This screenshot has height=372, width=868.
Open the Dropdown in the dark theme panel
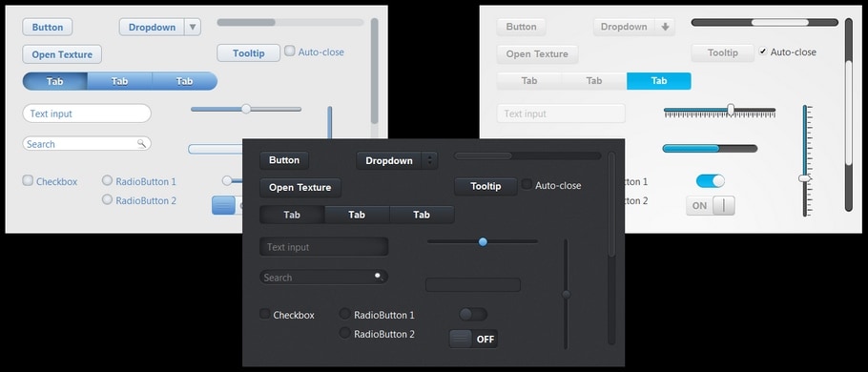coord(397,160)
